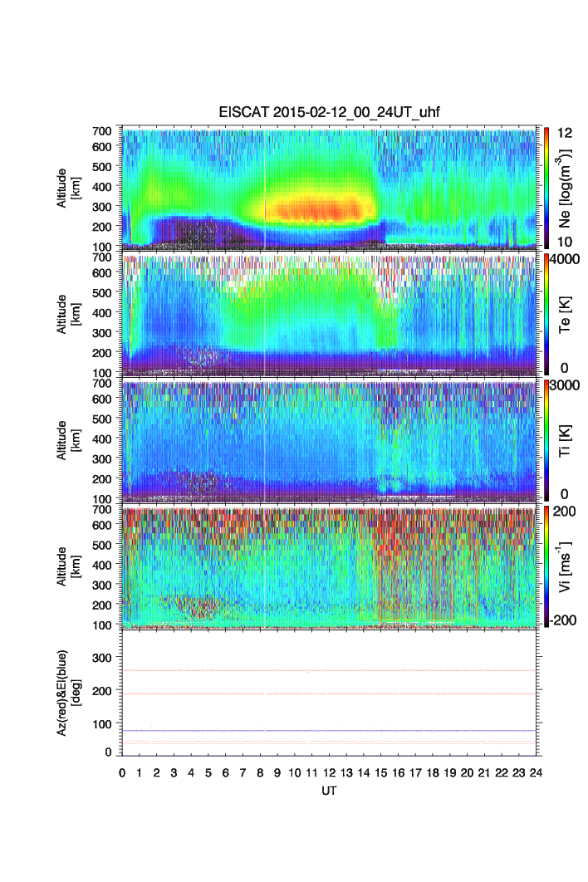Click UT axis tick label 0
This screenshot has width=588, height=882.
tap(122, 773)
